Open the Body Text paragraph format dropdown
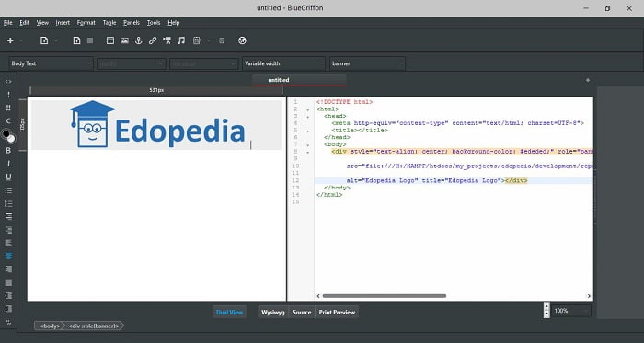This screenshot has height=343, width=644. (x=51, y=63)
